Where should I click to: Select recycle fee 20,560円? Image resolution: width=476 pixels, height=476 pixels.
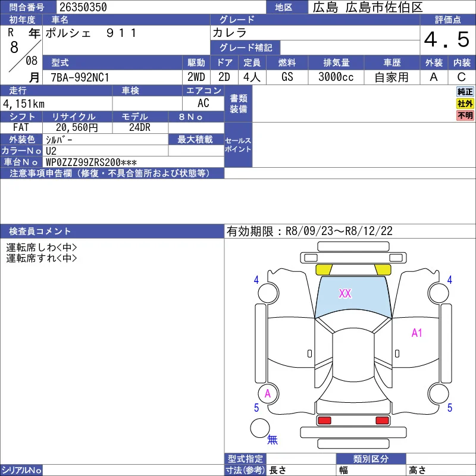pos(77,127)
